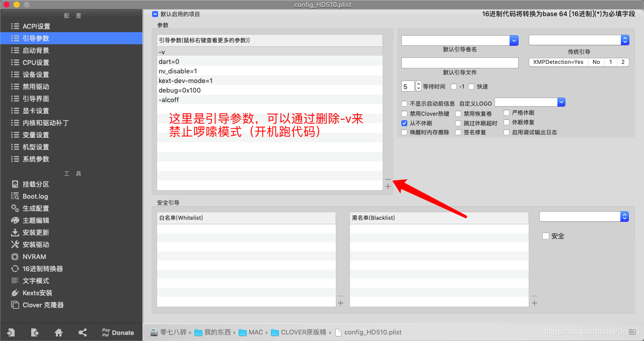Select the 设备设置 section
The image size is (644, 341).
(x=71, y=74)
